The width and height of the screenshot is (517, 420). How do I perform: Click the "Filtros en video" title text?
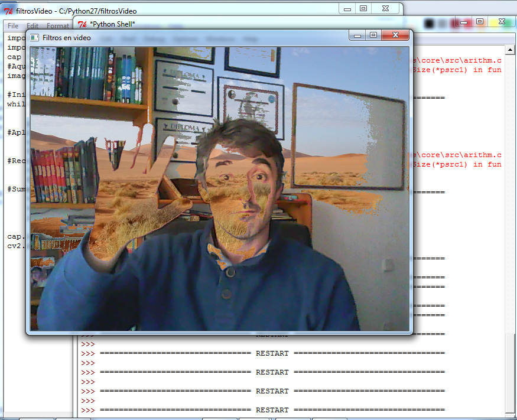[67, 38]
